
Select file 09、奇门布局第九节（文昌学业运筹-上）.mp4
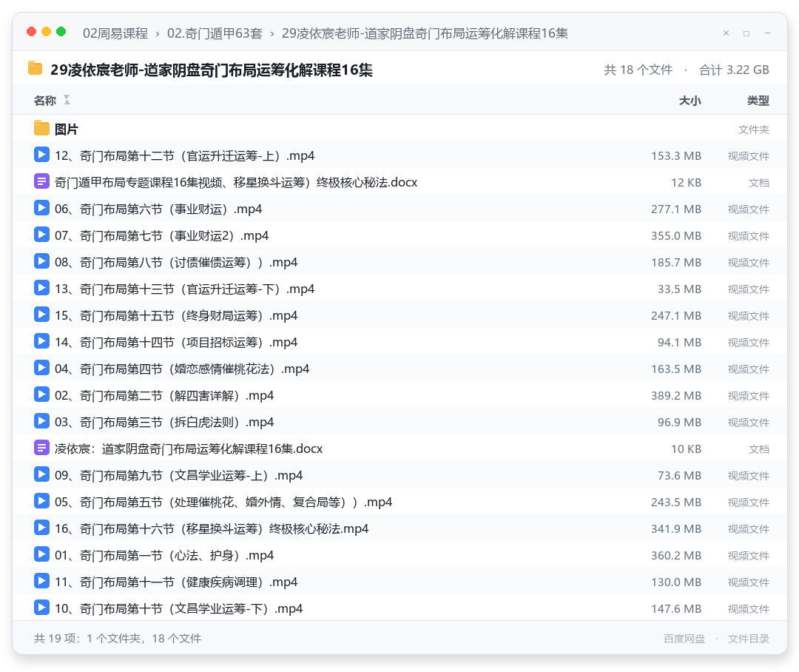click(x=179, y=476)
